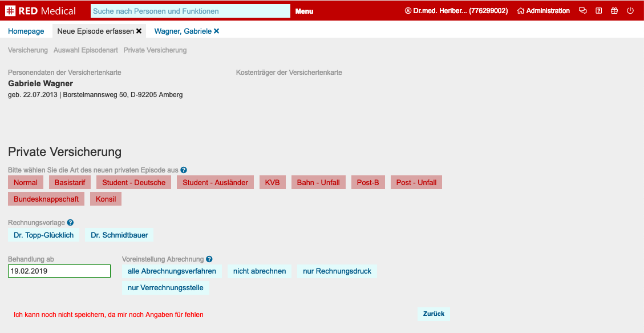Show help for Voreinstellung Abrechnung
This screenshot has width=644, height=333.
209,259
